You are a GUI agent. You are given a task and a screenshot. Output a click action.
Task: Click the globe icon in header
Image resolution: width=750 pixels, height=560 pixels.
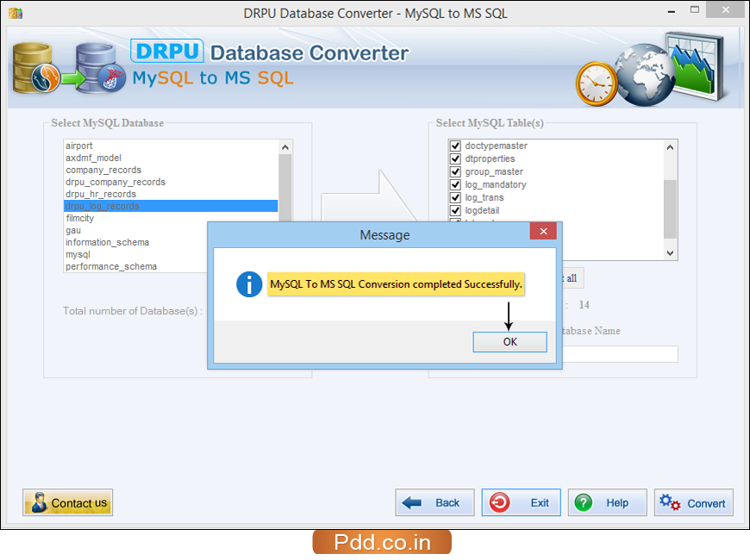pyautogui.click(x=644, y=75)
